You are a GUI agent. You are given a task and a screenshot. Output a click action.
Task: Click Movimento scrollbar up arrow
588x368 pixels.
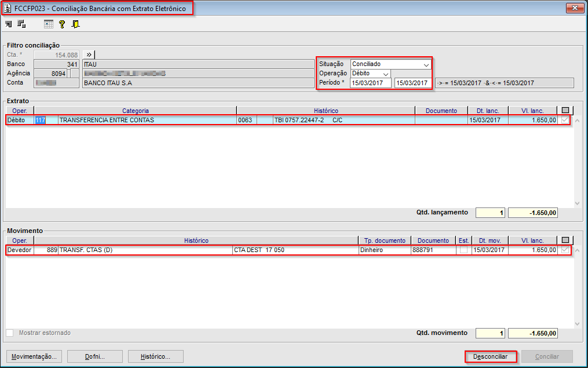pyautogui.click(x=577, y=250)
